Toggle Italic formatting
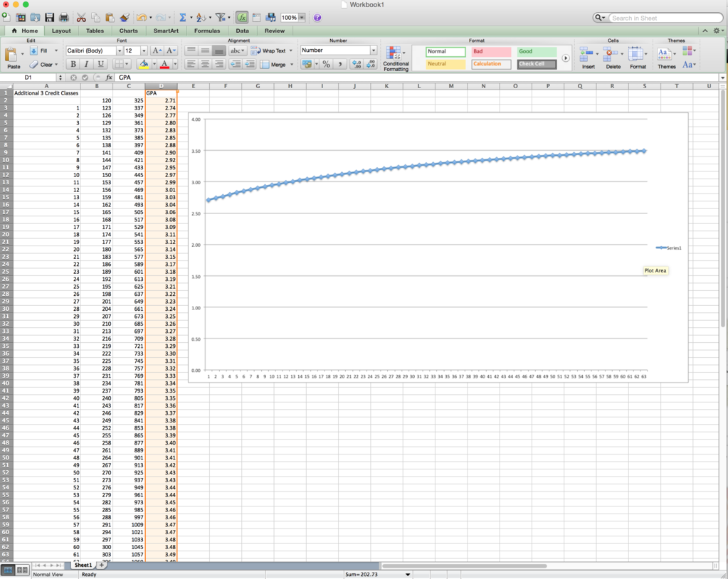 coord(86,64)
